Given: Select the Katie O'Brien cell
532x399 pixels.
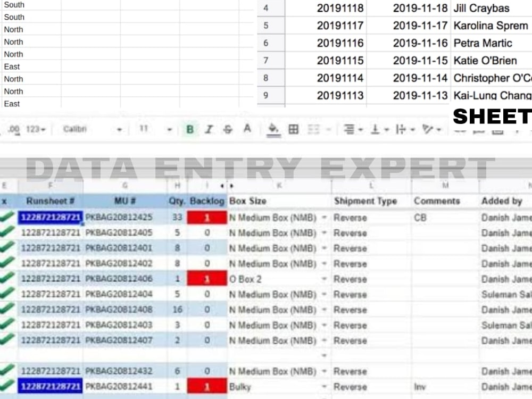Looking at the screenshot, I should [x=491, y=61].
